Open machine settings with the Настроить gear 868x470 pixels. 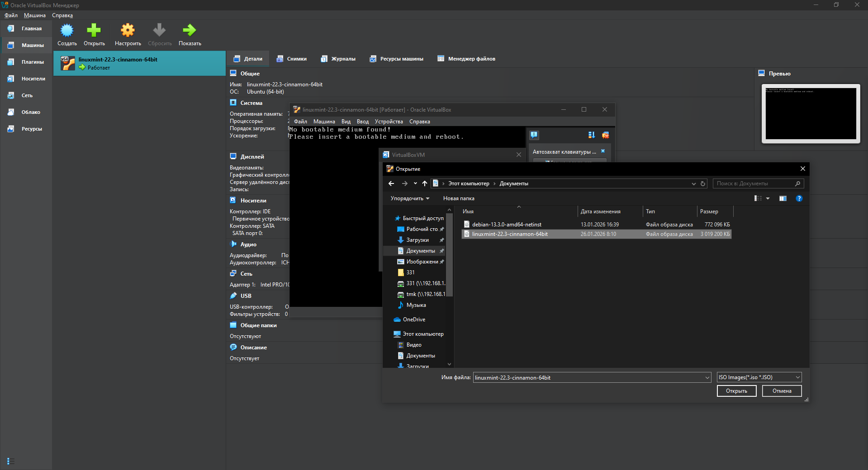coord(128,31)
